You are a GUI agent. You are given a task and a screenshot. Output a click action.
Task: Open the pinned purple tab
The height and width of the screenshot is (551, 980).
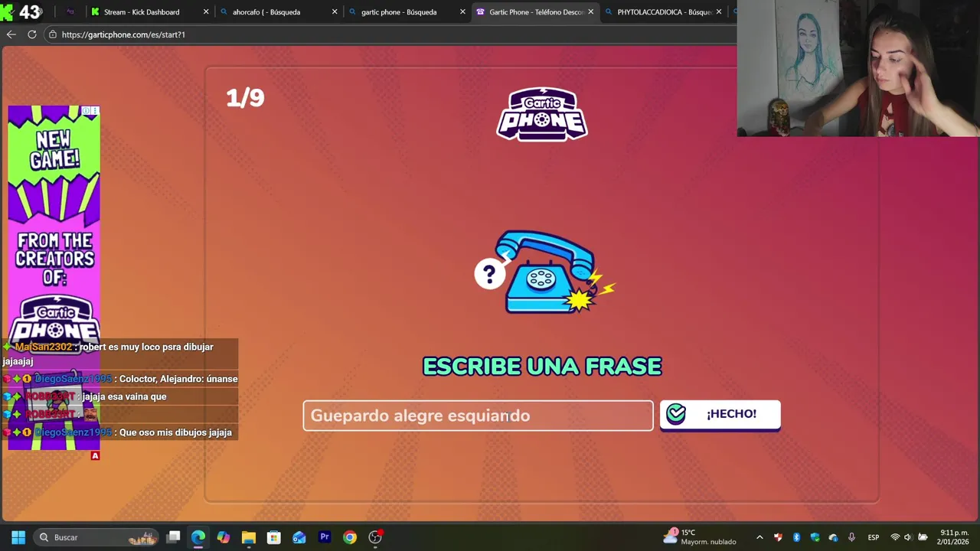70,11
